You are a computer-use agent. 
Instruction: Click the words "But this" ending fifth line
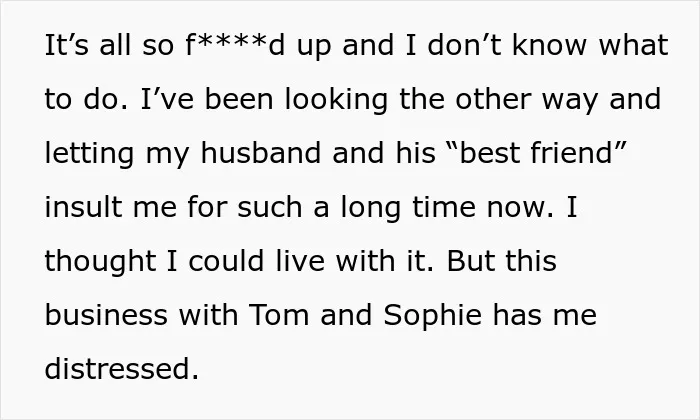point(501,261)
